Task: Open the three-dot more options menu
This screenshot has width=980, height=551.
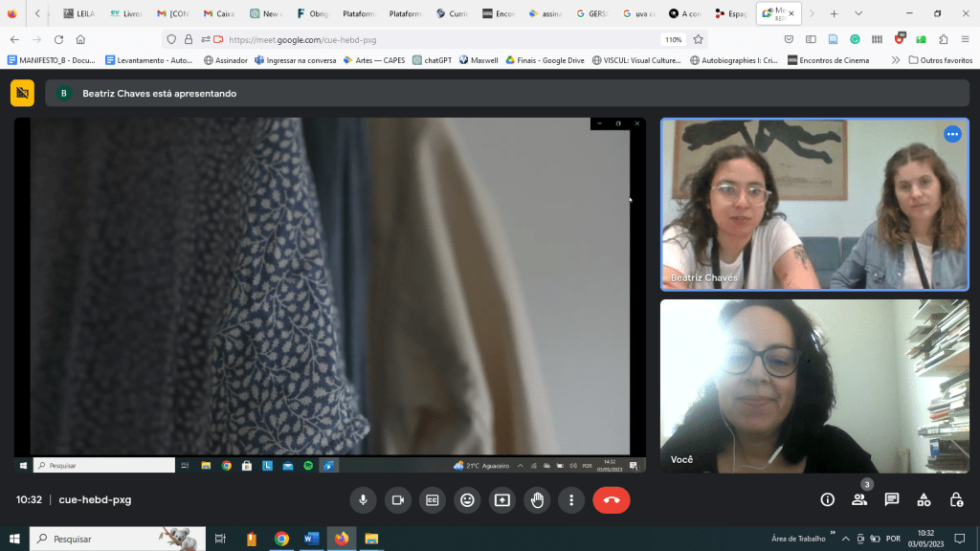Action: pos(571,499)
